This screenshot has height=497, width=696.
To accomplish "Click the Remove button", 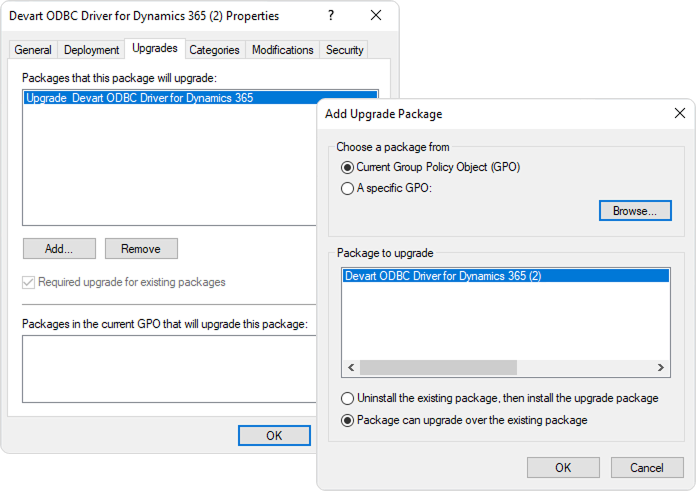I will (x=141, y=248).
